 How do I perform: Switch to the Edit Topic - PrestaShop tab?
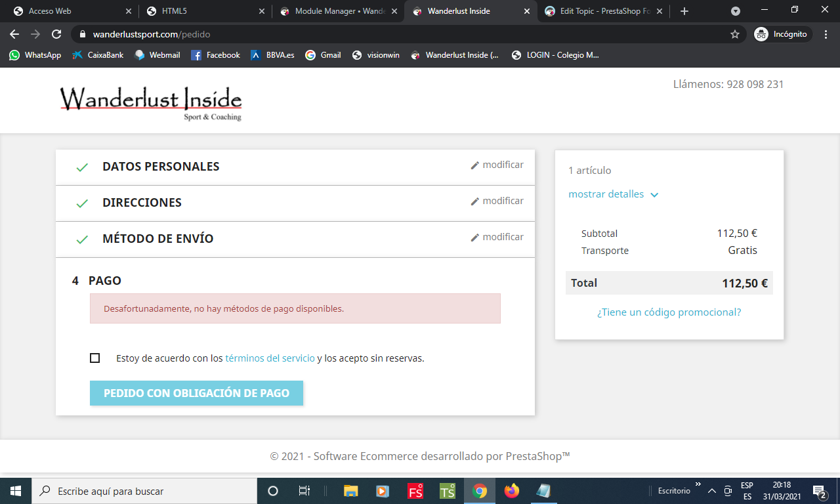click(x=604, y=11)
